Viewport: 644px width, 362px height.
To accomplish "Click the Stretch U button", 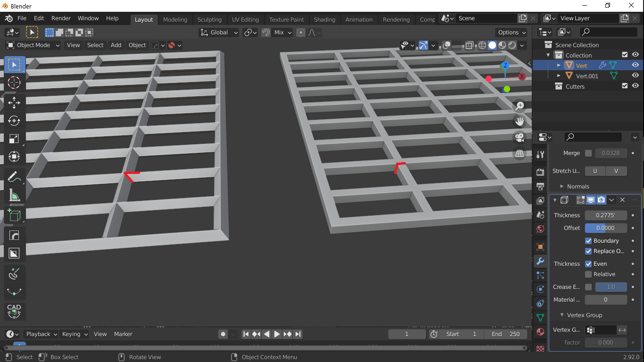I will click(x=595, y=171).
